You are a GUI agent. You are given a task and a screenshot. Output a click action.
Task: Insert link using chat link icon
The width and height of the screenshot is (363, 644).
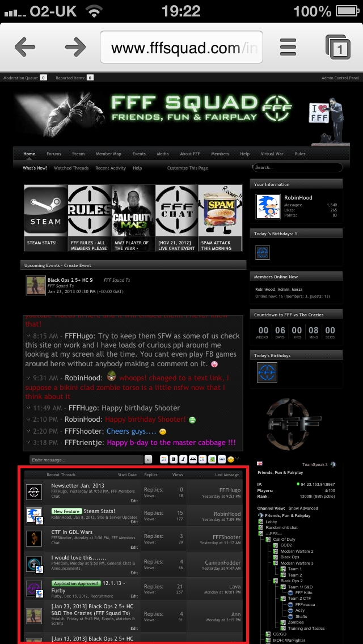[x=222, y=459]
